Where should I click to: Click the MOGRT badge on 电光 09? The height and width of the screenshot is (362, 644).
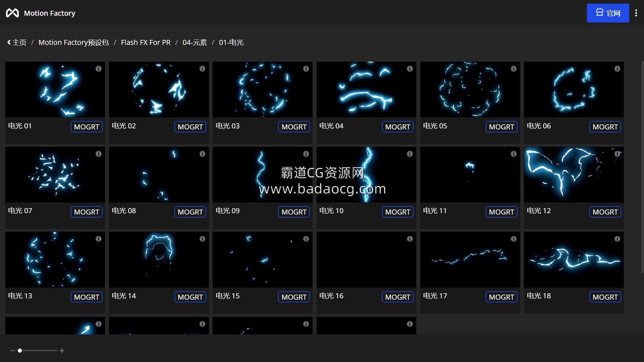click(x=294, y=212)
